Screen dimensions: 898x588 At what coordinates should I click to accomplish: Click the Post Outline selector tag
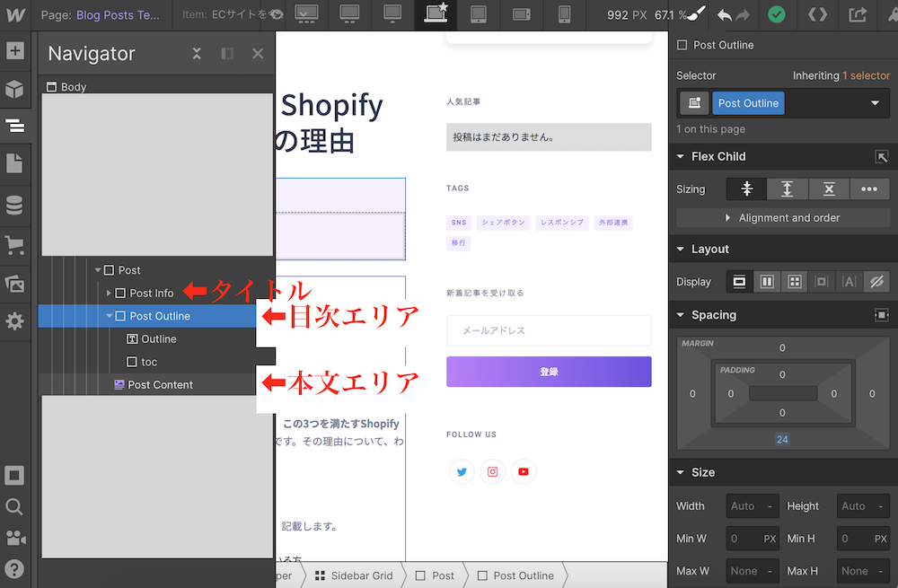748,103
